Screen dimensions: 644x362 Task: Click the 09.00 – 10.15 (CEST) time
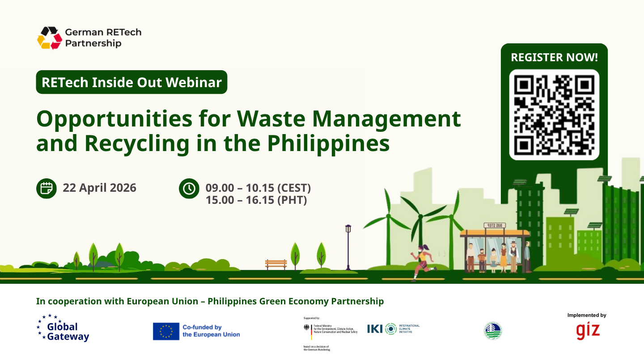pos(258,188)
